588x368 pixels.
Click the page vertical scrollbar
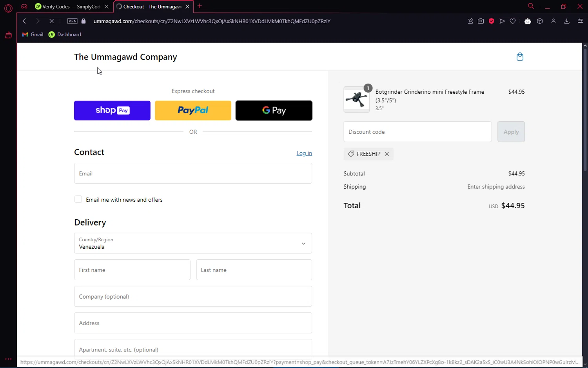[x=585, y=110]
